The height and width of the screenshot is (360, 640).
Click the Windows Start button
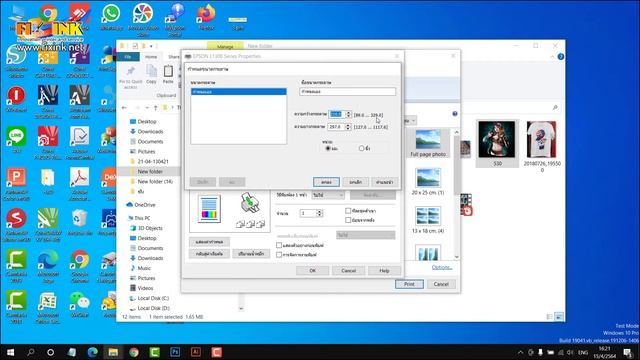click(10, 352)
